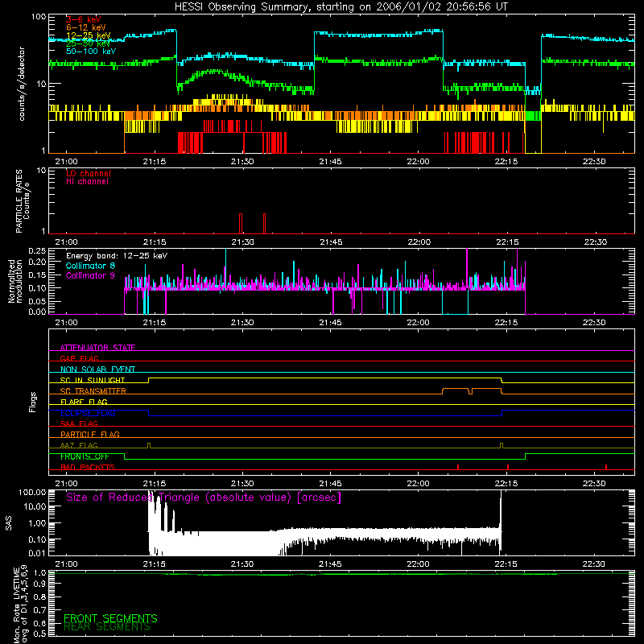
Task: Select the 50-100 keV legend label
Action: coord(91,52)
